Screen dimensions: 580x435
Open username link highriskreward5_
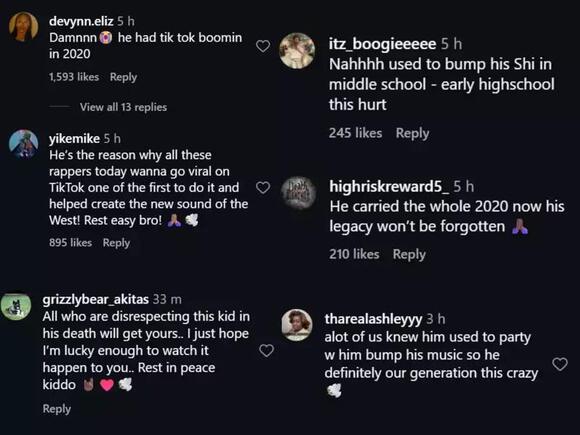tap(389, 186)
